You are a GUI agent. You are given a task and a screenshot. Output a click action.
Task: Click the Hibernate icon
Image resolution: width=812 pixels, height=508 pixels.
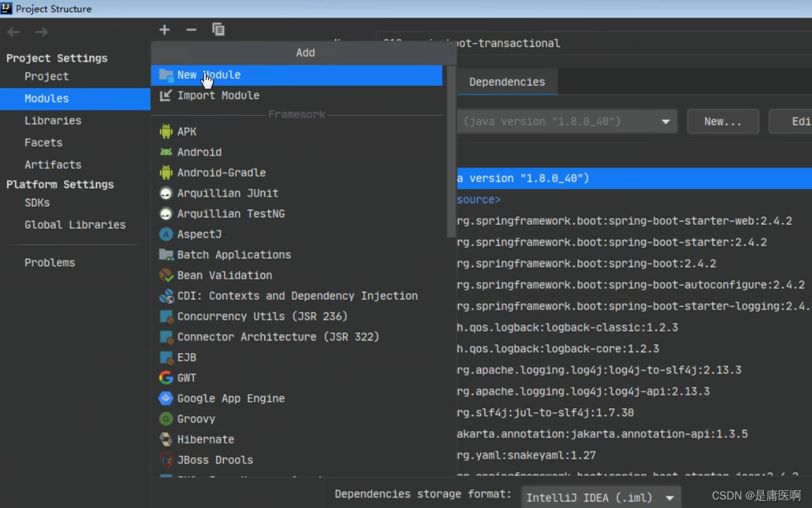click(x=166, y=440)
